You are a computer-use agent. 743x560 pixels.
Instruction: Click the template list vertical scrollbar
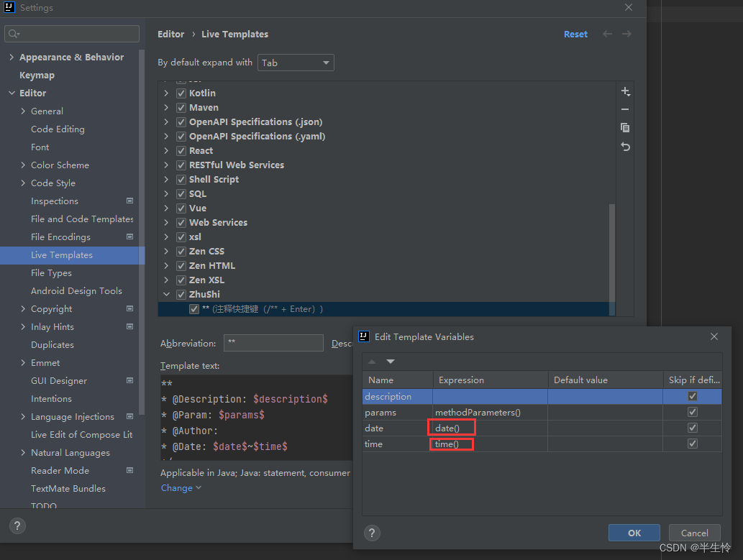point(612,258)
